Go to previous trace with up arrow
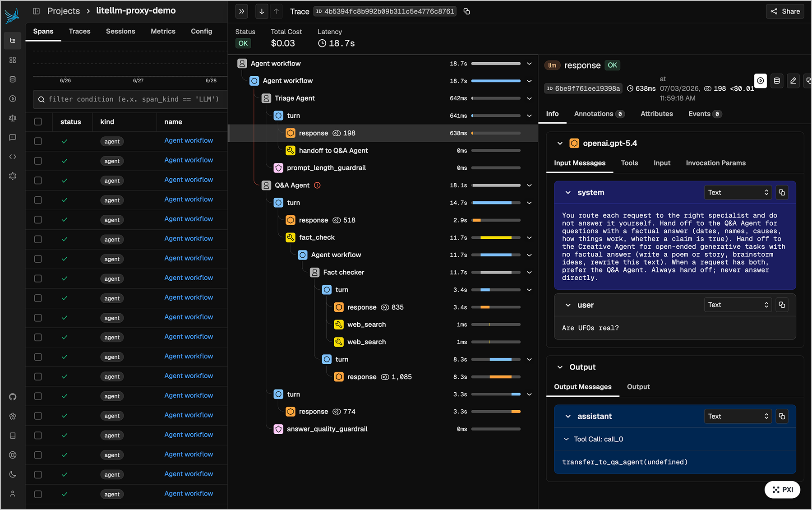 pos(277,11)
